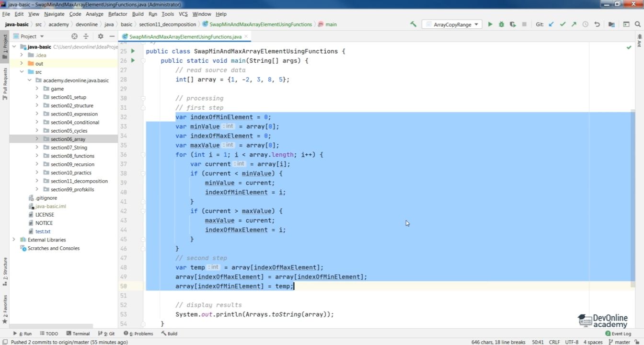Click the Build Project hammer icon
The height and width of the screenshot is (345, 644).
[413, 24]
